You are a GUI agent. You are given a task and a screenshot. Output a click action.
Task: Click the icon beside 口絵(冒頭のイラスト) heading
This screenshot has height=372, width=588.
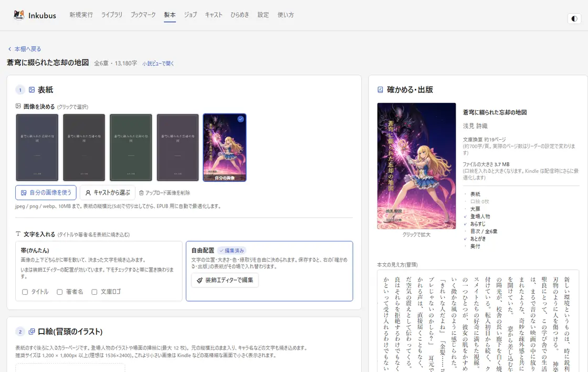click(x=32, y=332)
